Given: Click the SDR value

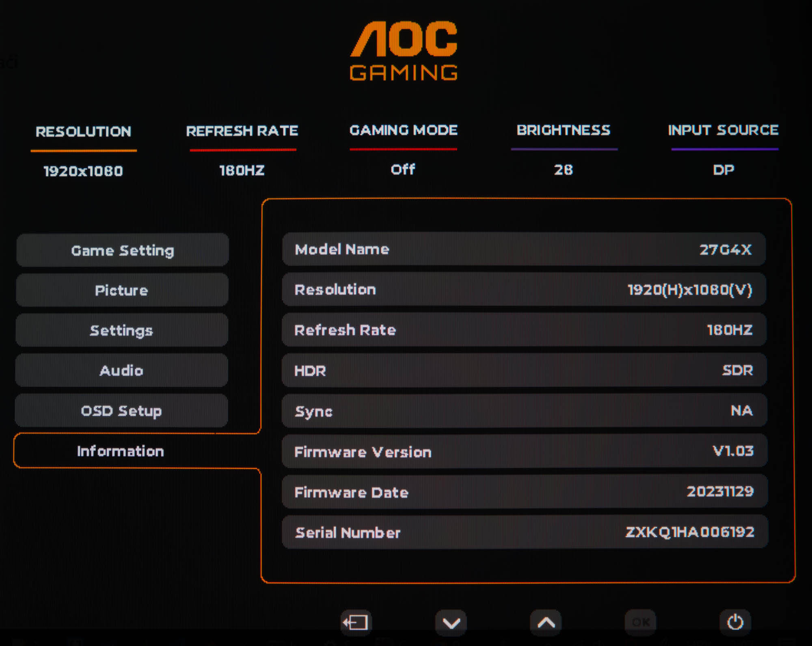Looking at the screenshot, I should [x=738, y=370].
